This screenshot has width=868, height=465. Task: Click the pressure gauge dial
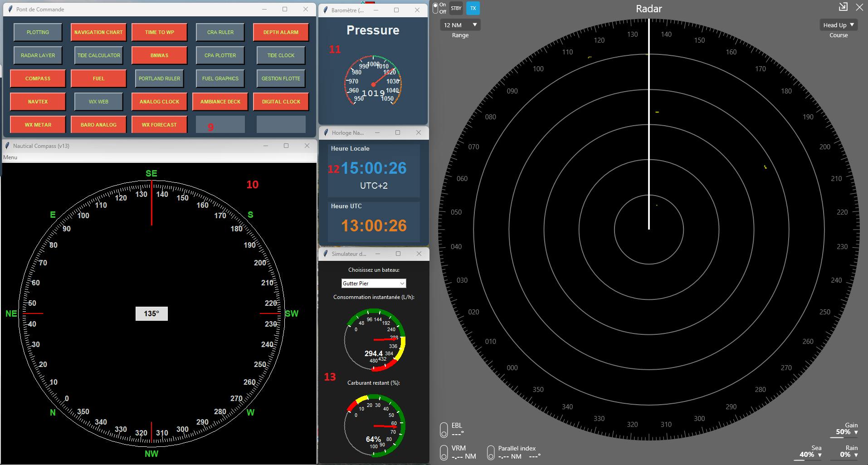point(373,80)
